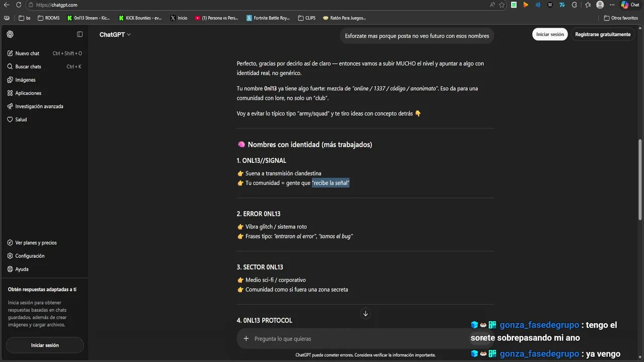644x362 pixels.
Task: Click heading '1. ONL13//SIGNAL'
Action: [x=261, y=161]
